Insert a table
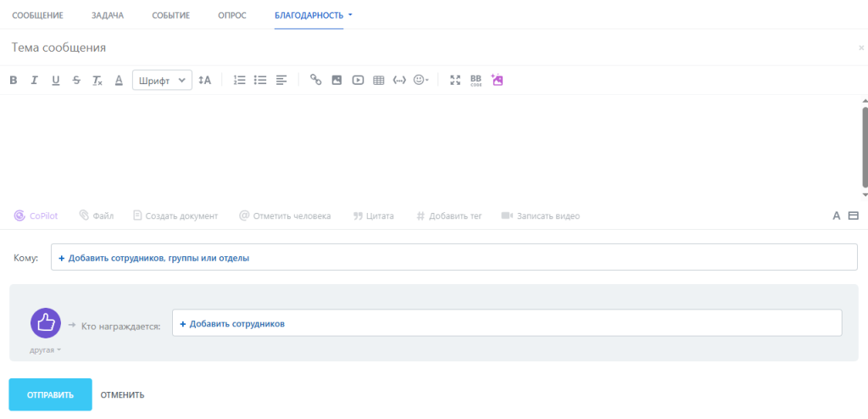The height and width of the screenshot is (419, 868). click(x=379, y=81)
